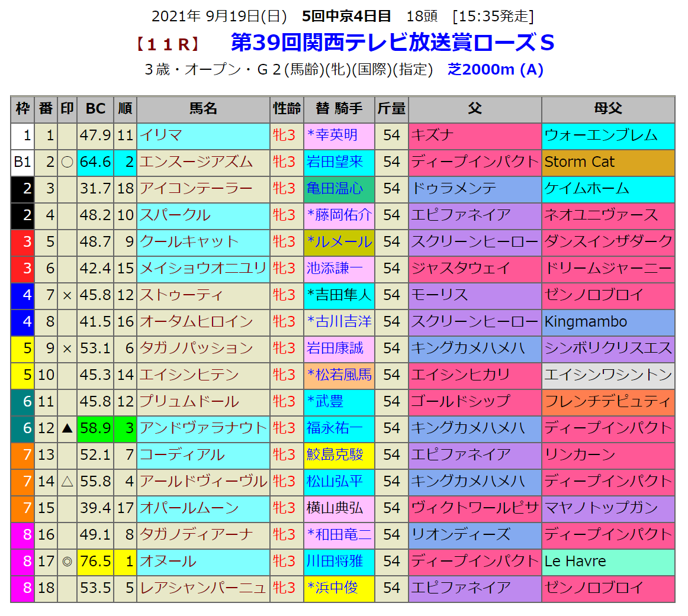Image resolution: width=688 pixels, height=616 pixels.
Task: Click damsire Storm Cat
Action: [579, 162]
